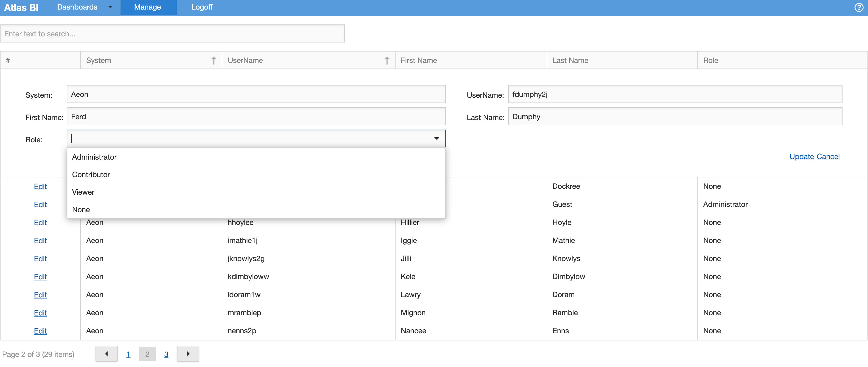Click the Logoff menu item
The width and height of the screenshot is (868, 367).
tap(202, 7)
